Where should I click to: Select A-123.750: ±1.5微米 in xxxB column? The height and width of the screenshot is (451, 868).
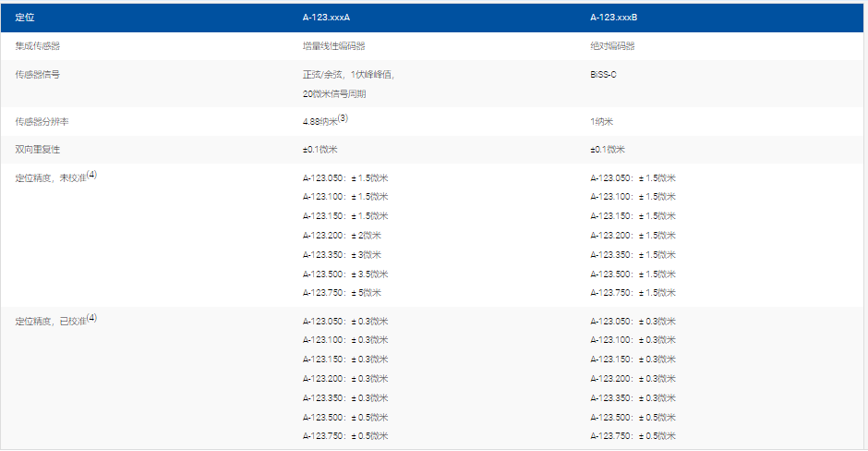pyautogui.click(x=633, y=293)
